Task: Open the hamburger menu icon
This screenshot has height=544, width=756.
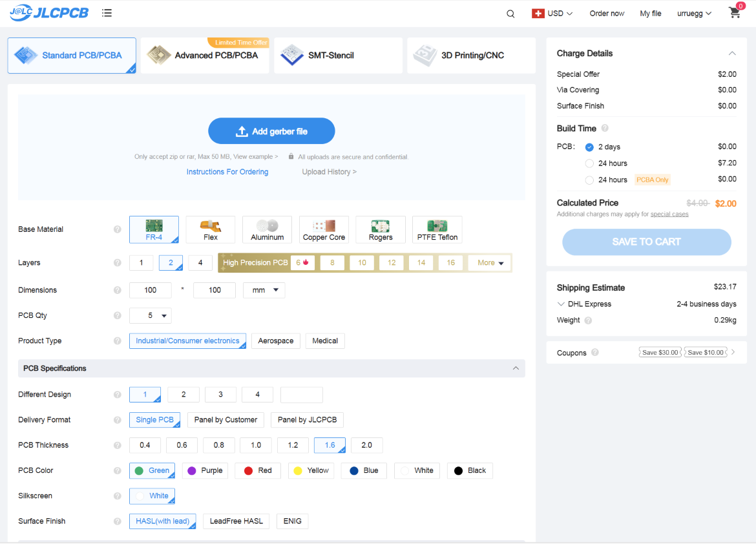Action: tap(107, 13)
